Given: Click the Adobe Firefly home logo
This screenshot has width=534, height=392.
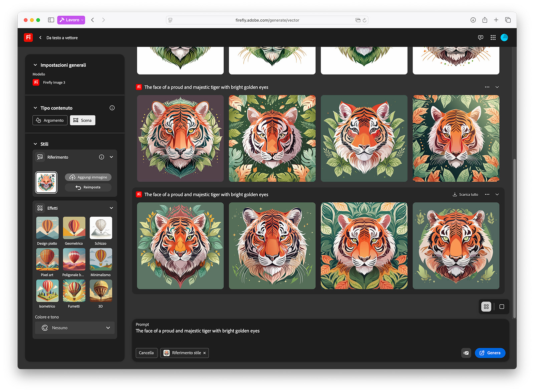Looking at the screenshot, I should pos(28,37).
